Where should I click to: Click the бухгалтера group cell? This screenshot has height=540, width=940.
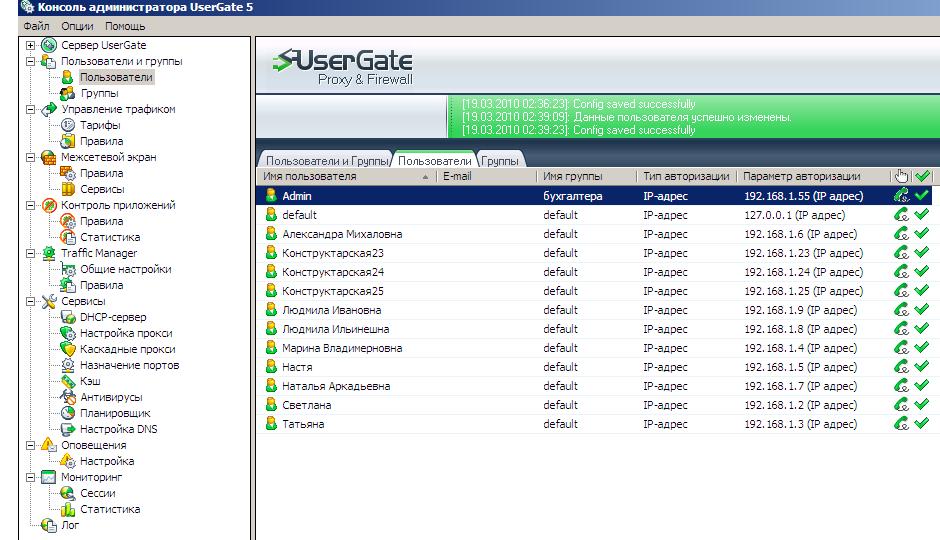573,196
